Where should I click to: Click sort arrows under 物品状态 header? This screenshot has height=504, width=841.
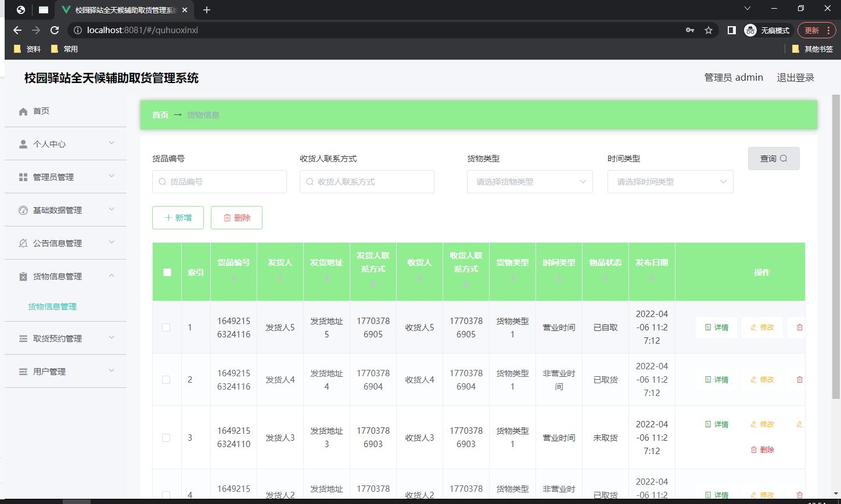tap(606, 279)
